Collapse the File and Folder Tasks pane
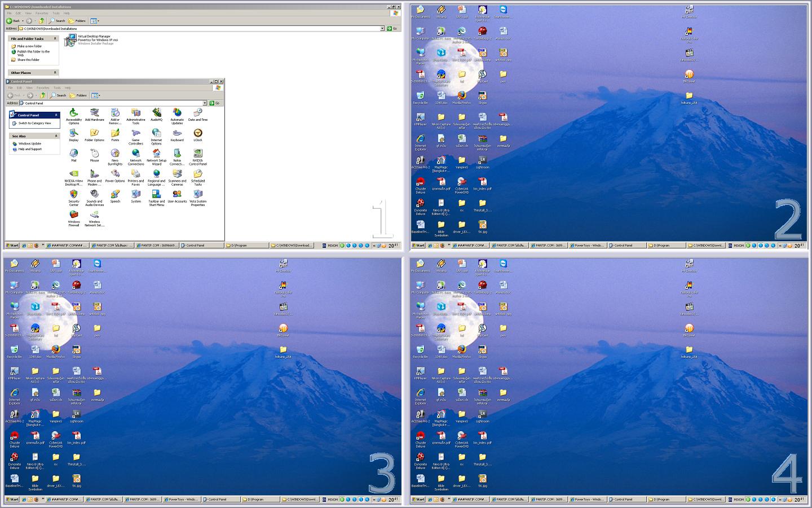812x508 pixels. [x=55, y=39]
